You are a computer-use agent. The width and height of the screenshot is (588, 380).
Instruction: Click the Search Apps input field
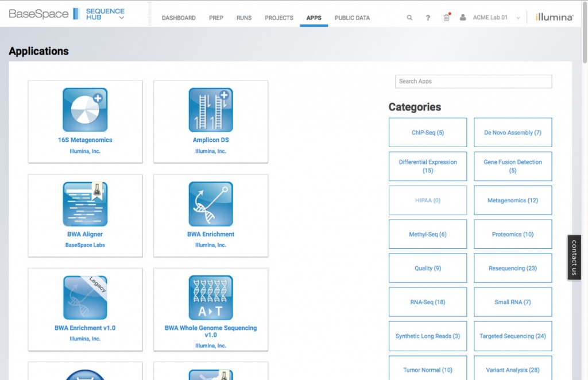473,82
